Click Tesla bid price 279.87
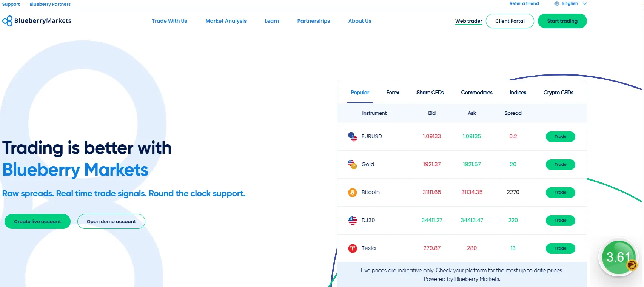The height and width of the screenshot is (287, 644). (431, 248)
